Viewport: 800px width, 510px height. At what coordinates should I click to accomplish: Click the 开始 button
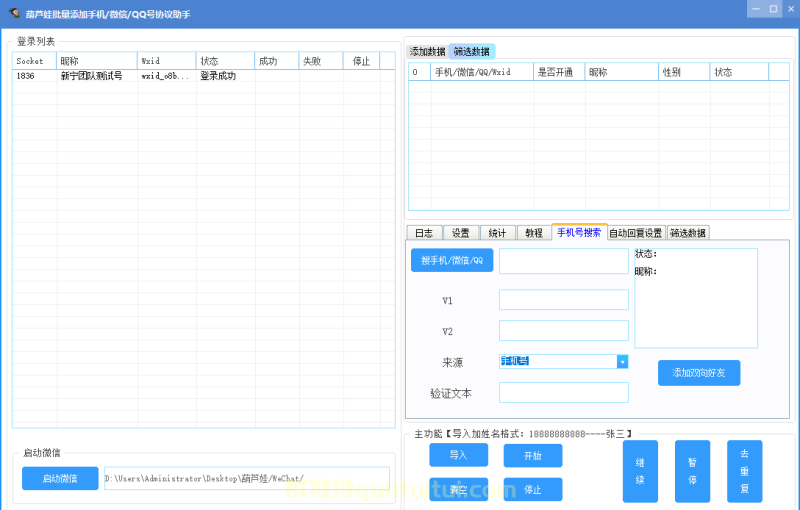coord(533,455)
